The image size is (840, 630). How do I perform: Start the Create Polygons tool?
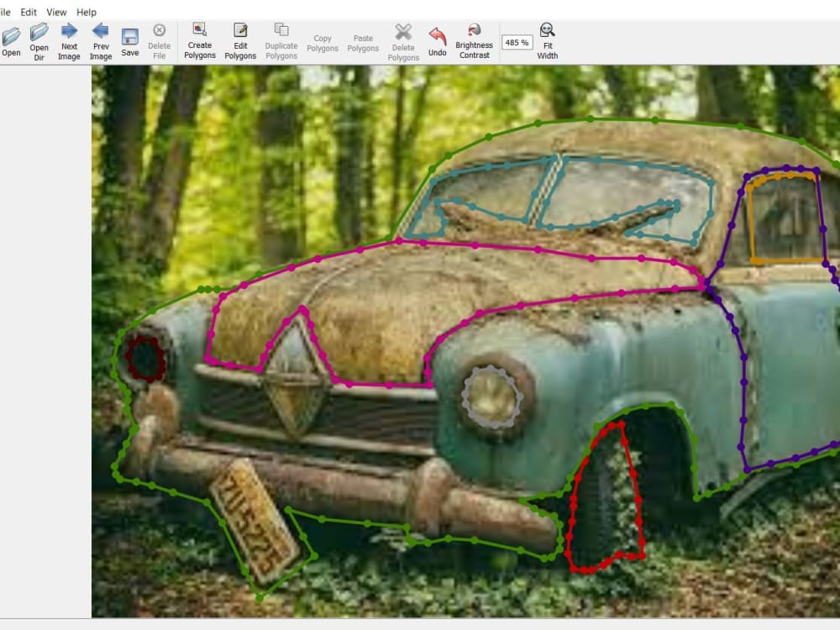[200, 40]
